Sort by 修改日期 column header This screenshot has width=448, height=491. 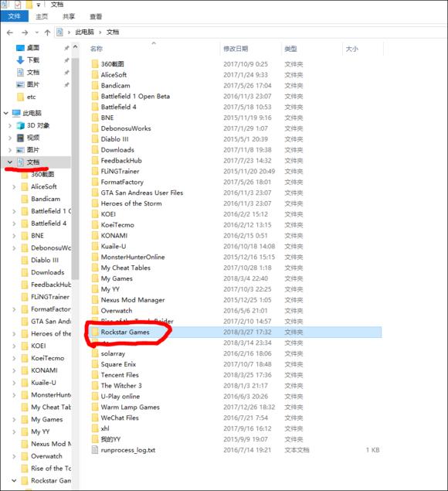tap(236, 49)
